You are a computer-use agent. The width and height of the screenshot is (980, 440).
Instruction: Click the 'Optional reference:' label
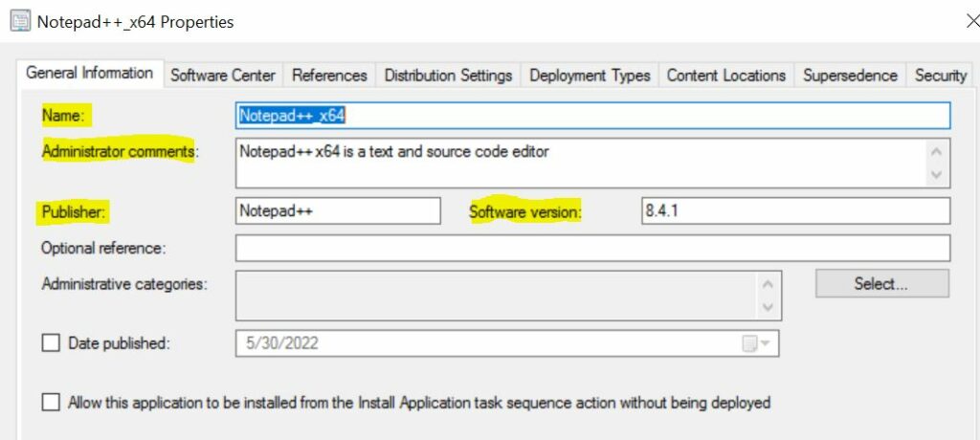point(103,248)
